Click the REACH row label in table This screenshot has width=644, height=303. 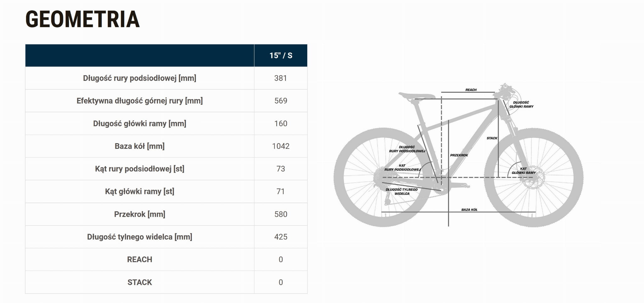[140, 259]
